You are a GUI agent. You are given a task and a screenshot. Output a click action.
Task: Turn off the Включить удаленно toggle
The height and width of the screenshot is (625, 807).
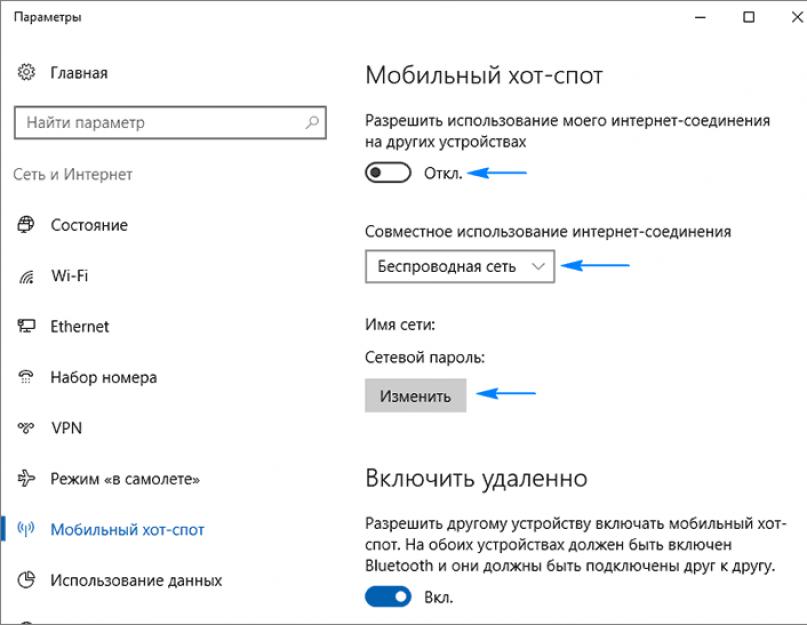(x=389, y=597)
